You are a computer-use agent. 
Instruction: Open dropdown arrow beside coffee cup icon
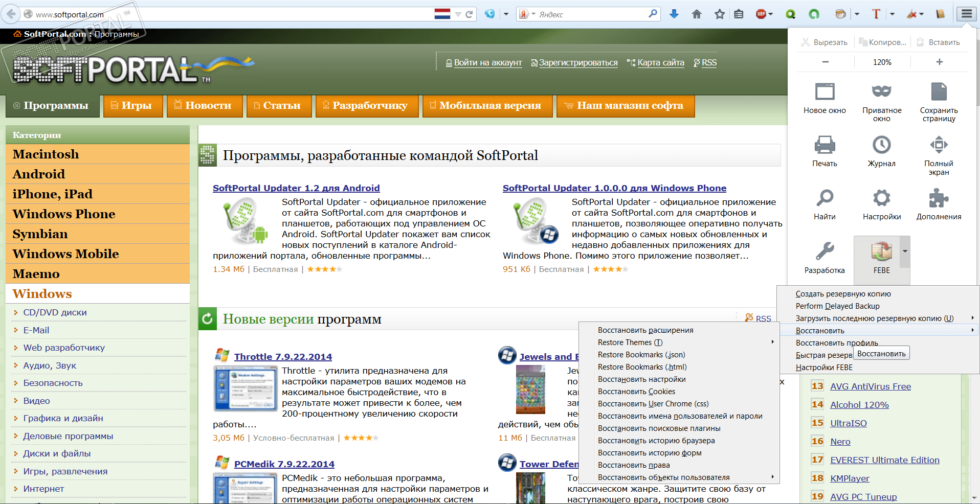pyautogui.click(x=857, y=14)
